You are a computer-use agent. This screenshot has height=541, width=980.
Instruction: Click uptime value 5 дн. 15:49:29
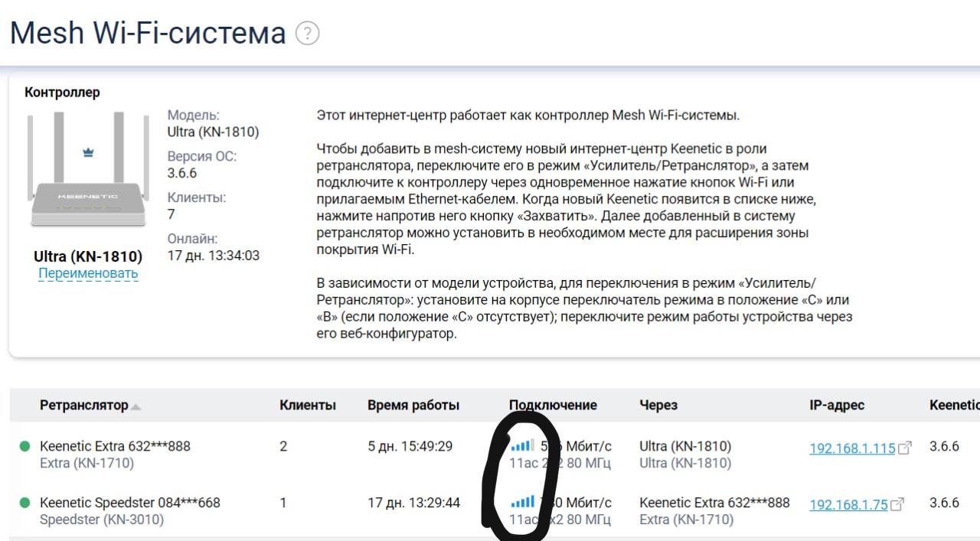click(x=410, y=446)
